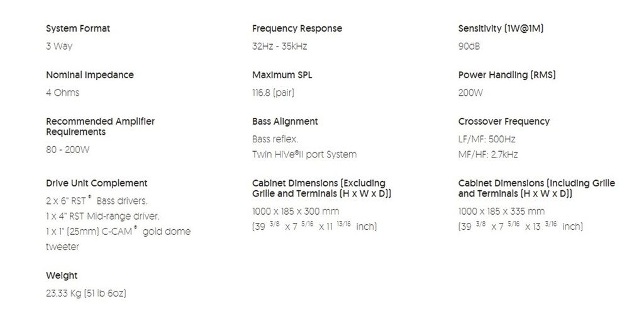
Task: Click the Drive Unit Complement heading
Action: click(96, 183)
